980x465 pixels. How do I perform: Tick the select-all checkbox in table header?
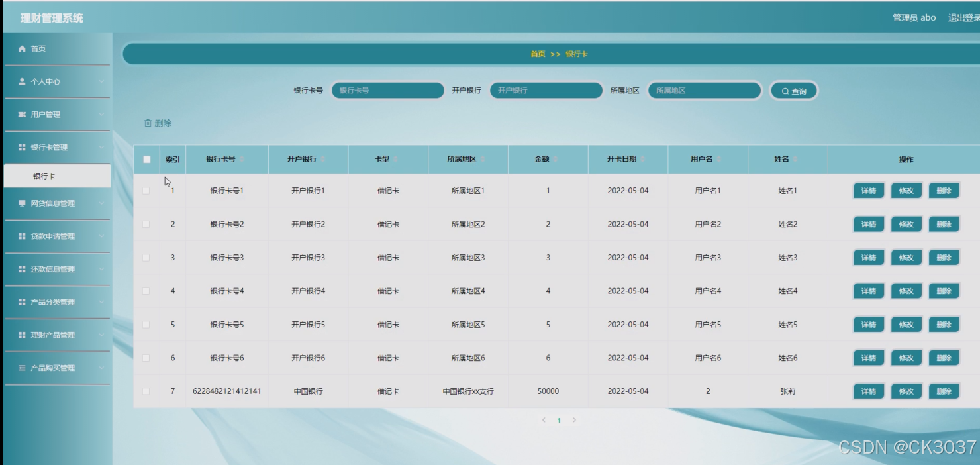[x=147, y=160]
